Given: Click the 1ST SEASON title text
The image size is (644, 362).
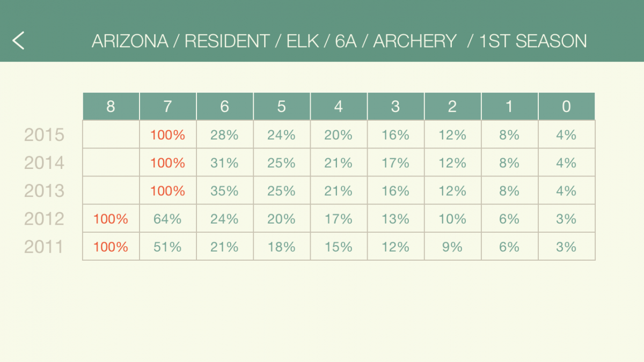Looking at the screenshot, I should [533, 41].
